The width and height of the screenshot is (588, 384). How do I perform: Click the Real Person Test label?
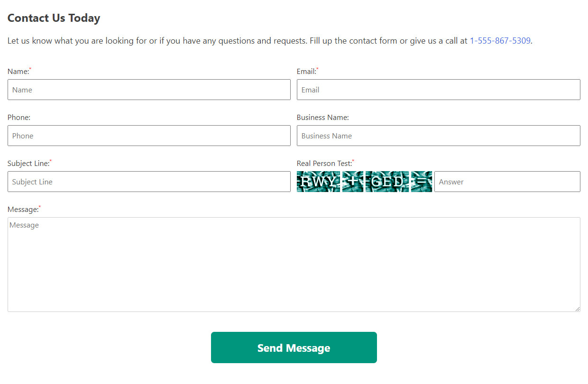(325, 164)
